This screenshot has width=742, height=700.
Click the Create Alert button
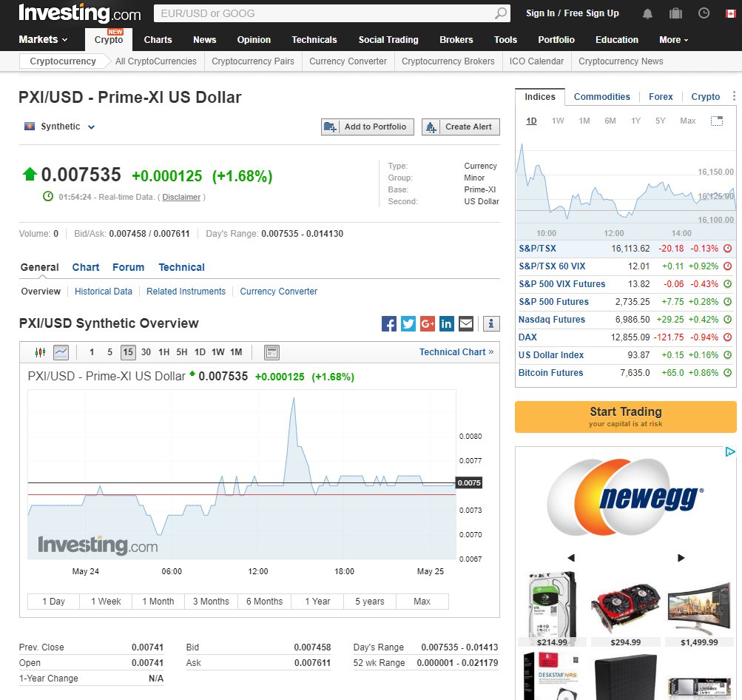[461, 127]
